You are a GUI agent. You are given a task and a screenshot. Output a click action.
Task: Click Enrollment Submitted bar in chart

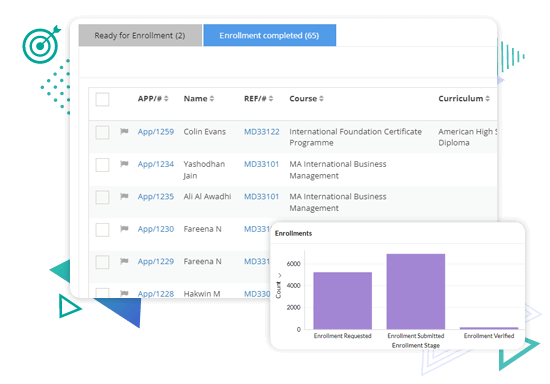(416, 291)
